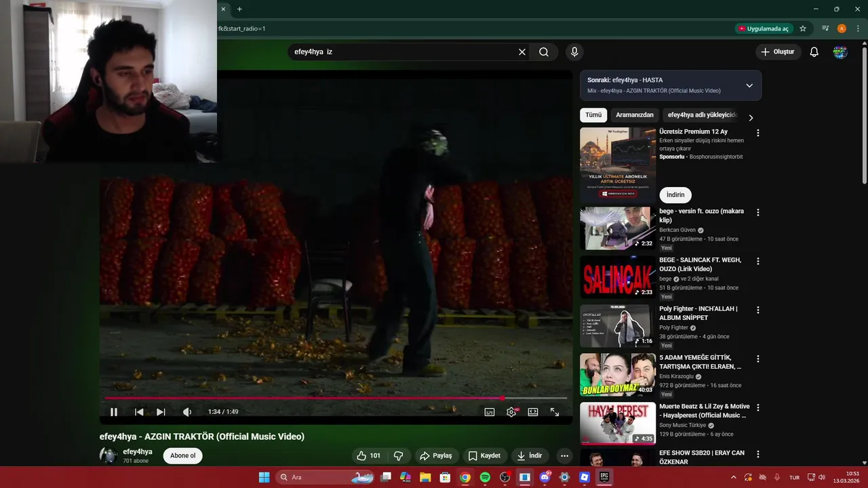Open the Oluştur create menu
The width and height of the screenshot is (868, 488).
click(777, 52)
